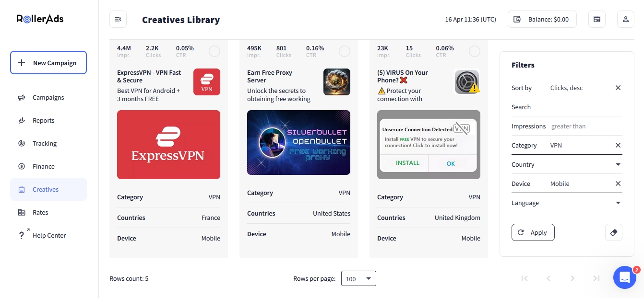
Task: Open the Rows per page dropdown
Action: pyautogui.click(x=358, y=278)
